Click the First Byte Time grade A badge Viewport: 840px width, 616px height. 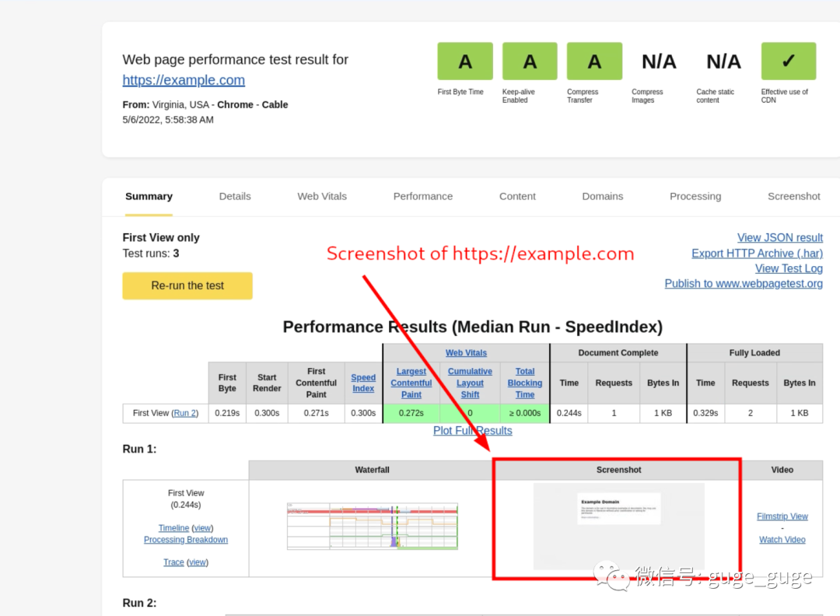tap(465, 61)
